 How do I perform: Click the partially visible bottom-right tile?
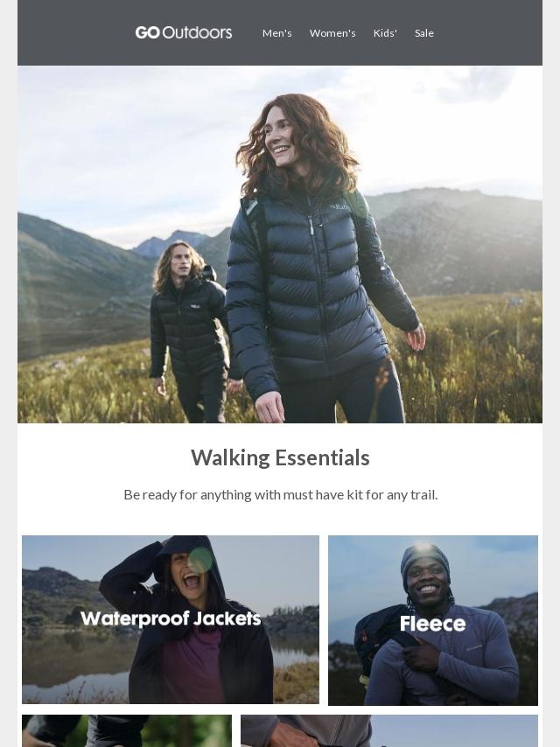pyautogui.click(x=389, y=730)
